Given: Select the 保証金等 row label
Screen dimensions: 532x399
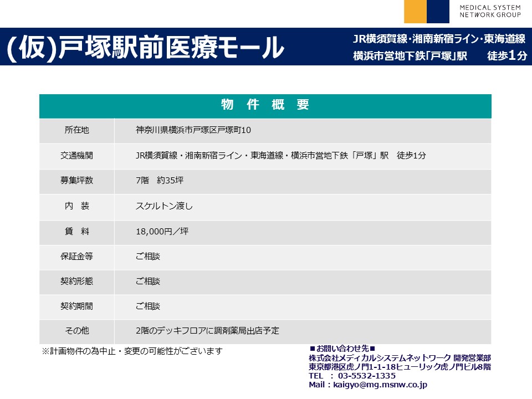Looking at the screenshot, I should pos(76,256).
